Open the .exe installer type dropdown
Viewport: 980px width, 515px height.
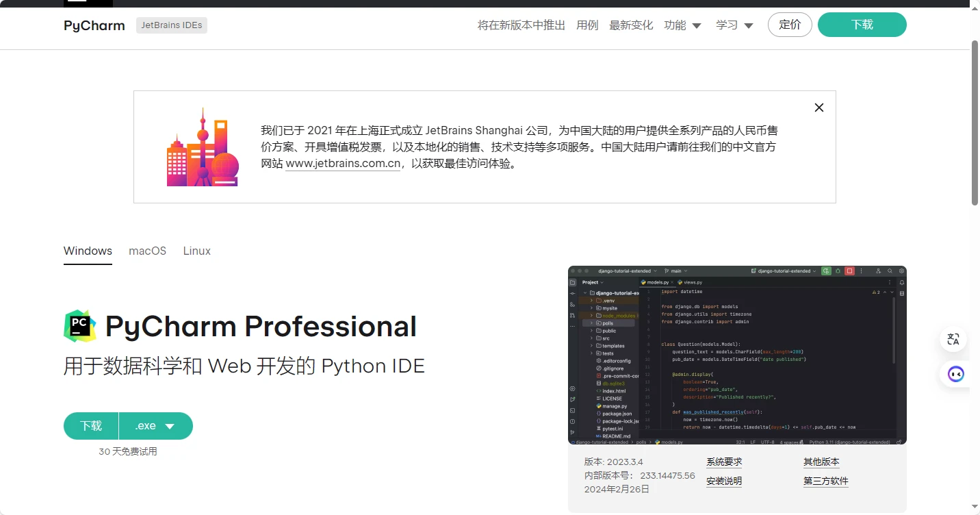[156, 426]
